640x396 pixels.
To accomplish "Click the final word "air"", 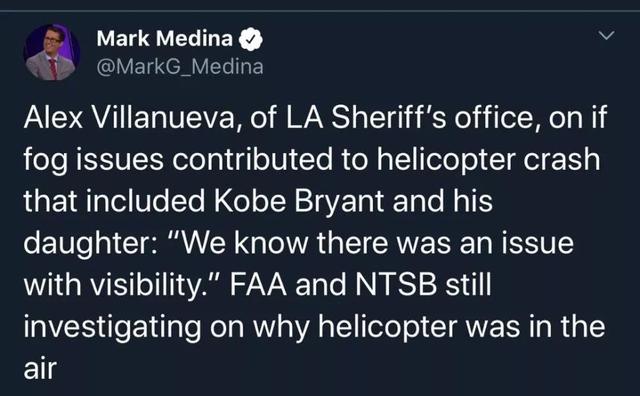I will pos(40,369).
